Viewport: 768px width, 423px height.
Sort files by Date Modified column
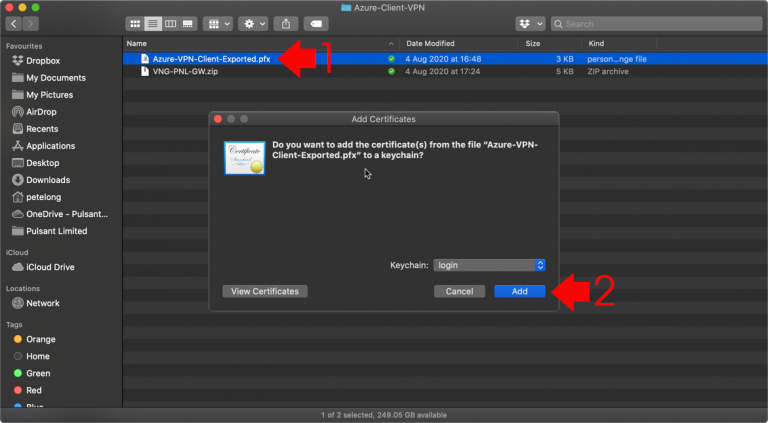click(430, 44)
